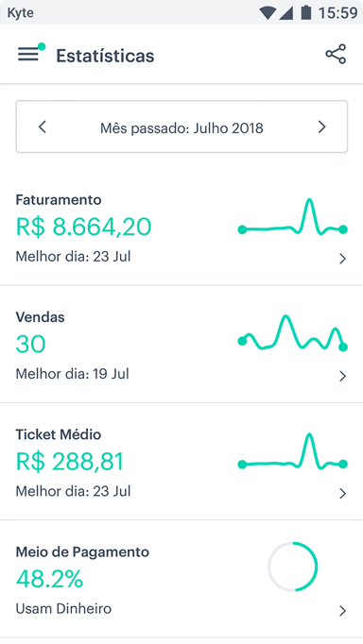Open the month selector showing Julho 2018
The height and width of the screenshot is (644, 363).
[181, 127]
